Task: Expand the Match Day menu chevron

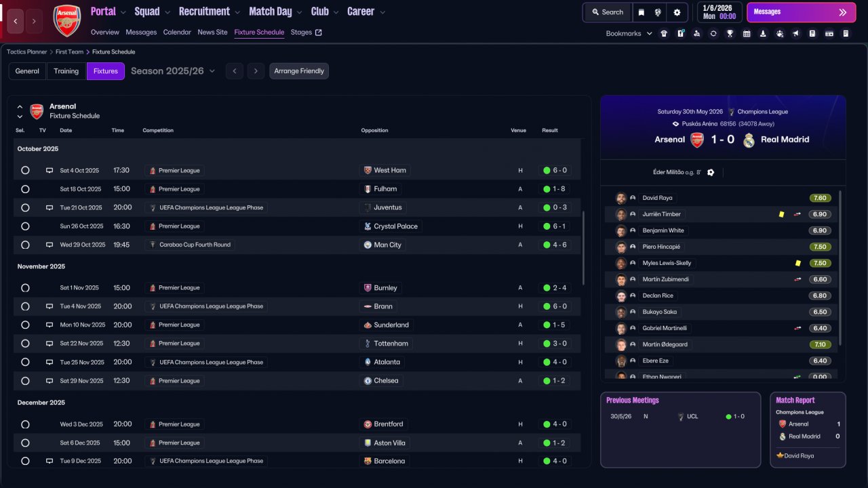Action: click(299, 12)
